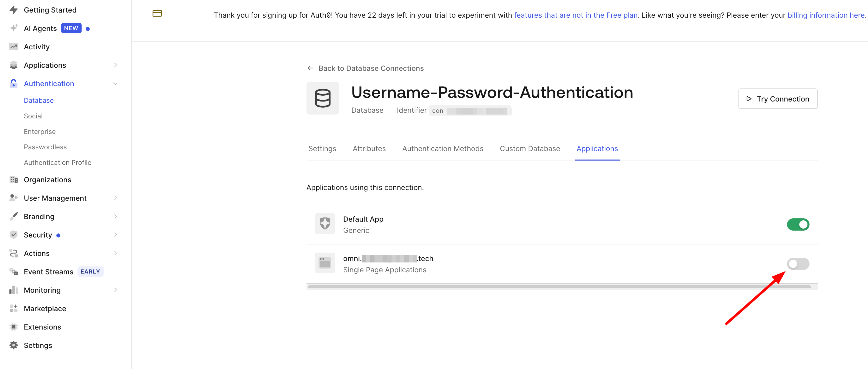The height and width of the screenshot is (369, 868).
Task: Select the Branding brush icon
Action: tap(13, 216)
